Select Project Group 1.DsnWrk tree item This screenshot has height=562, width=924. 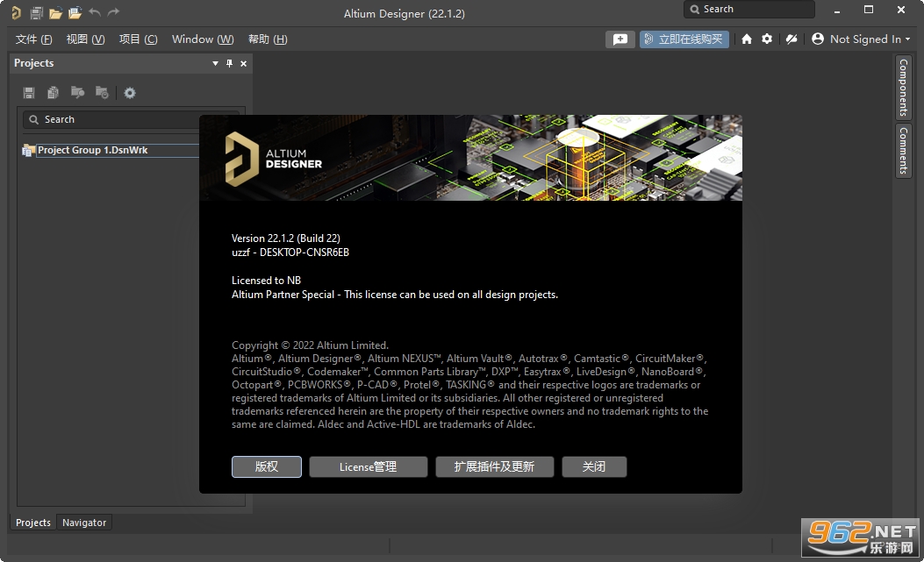(x=92, y=150)
